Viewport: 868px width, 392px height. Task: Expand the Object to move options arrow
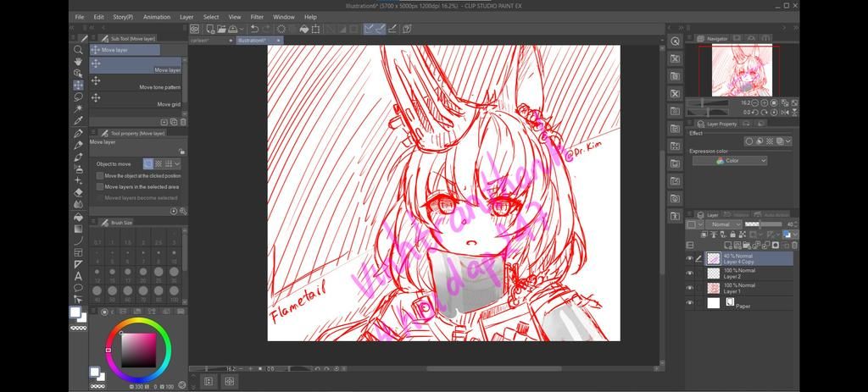[x=178, y=163]
